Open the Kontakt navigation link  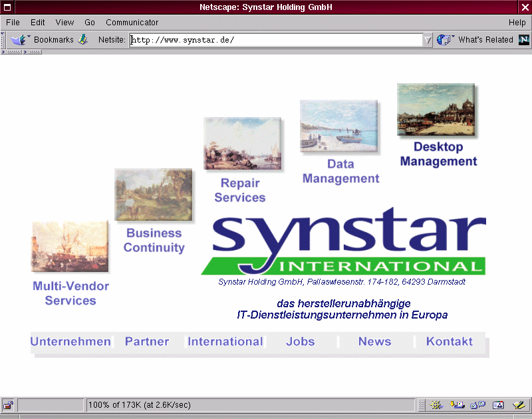450,341
